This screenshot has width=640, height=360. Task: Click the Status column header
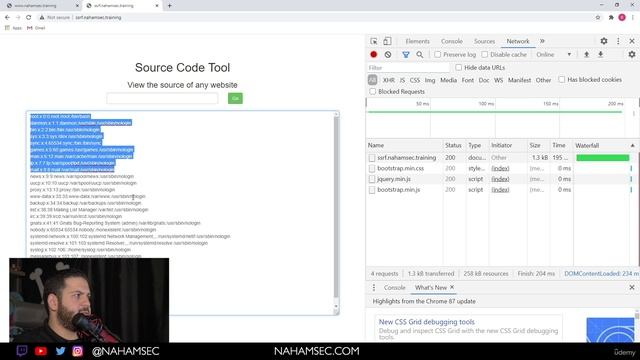pos(453,145)
